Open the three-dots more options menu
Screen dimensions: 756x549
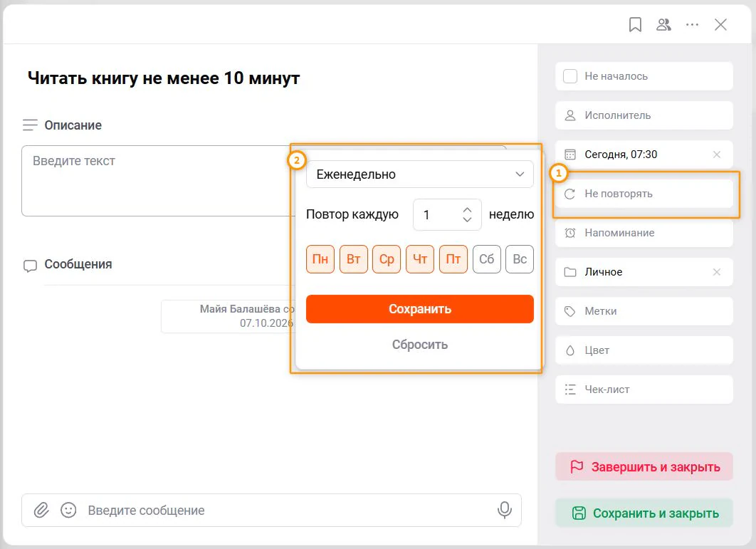point(692,25)
